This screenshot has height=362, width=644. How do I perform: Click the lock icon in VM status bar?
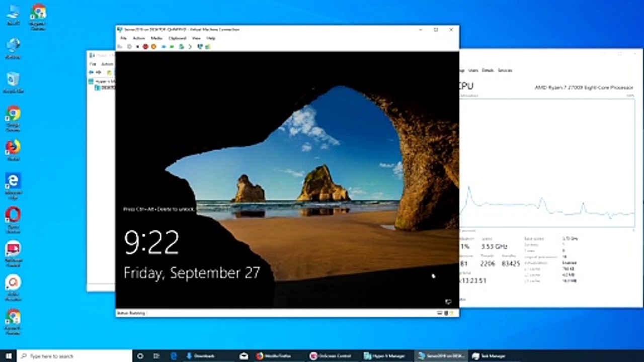tap(451, 313)
